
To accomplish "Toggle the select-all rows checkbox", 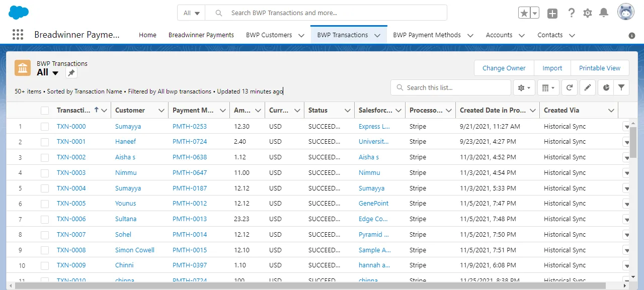I will point(45,111).
